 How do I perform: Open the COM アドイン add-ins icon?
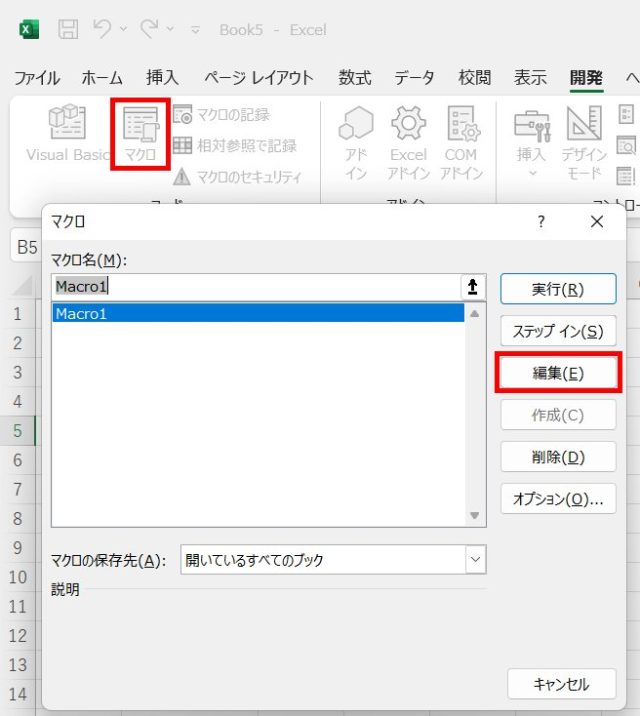461,141
